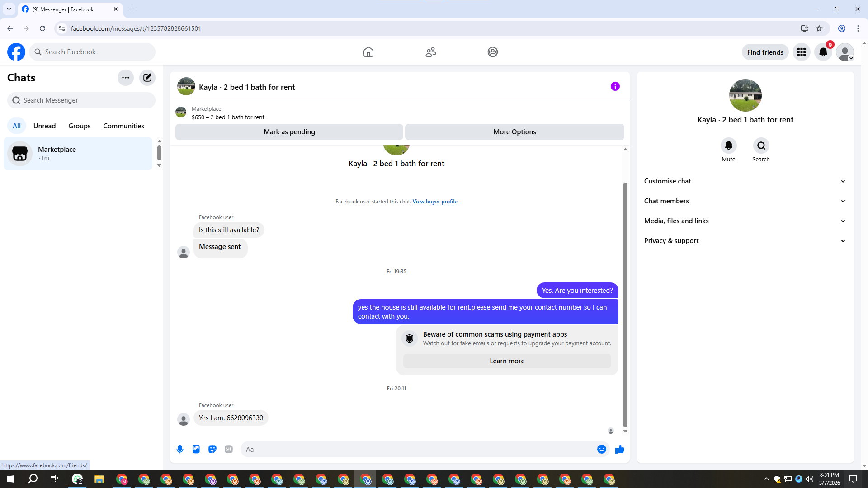Screen dimensions: 868x488
Task: Click the Search Facebook field
Action: [92, 52]
